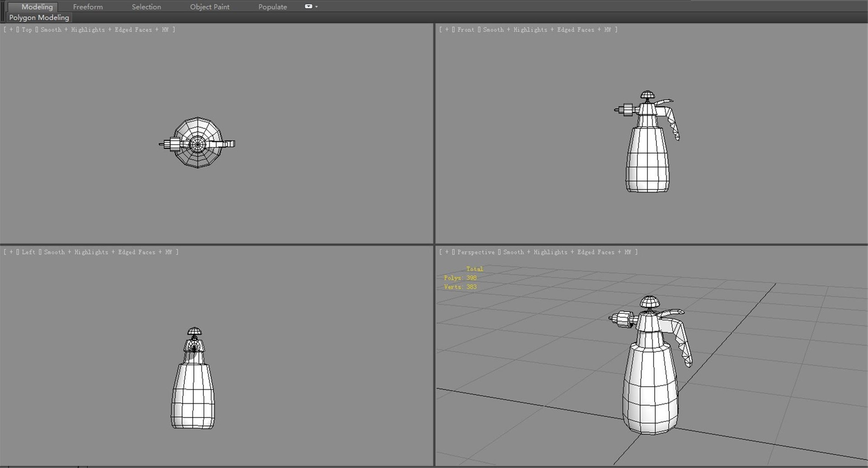868x468 pixels.
Task: Click the Perspective viewport name label
Action: (476, 252)
